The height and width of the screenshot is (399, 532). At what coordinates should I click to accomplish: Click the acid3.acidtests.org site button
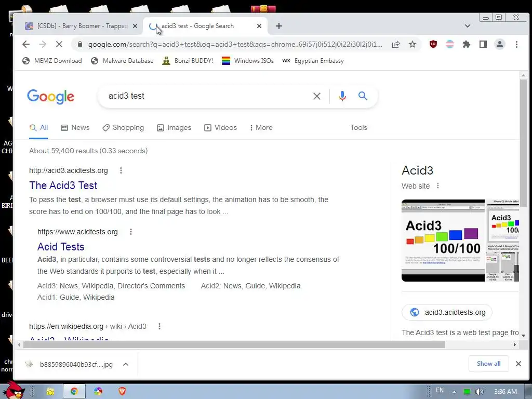[447, 312]
